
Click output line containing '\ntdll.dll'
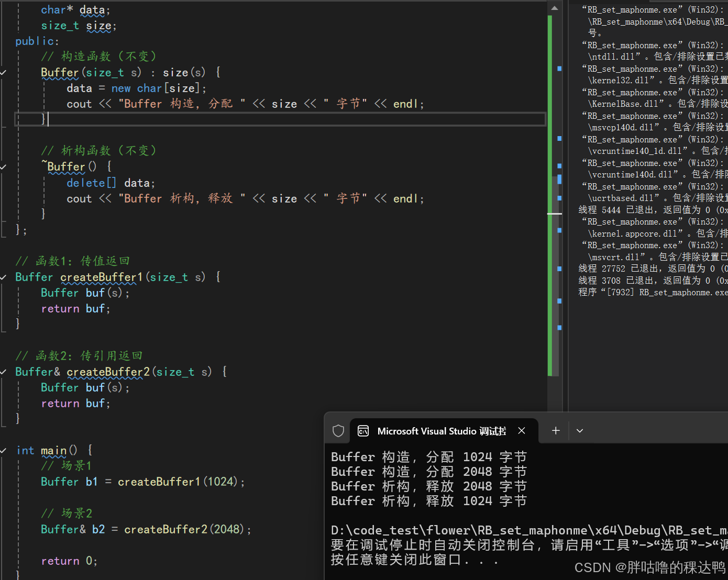[x=658, y=57]
